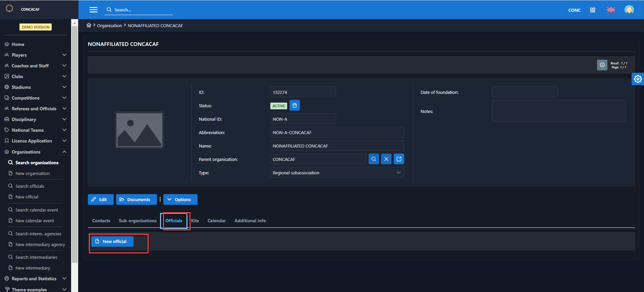This screenshot has height=292, width=644.
Task: Click the New official button
Action: (x=112, y=241)
